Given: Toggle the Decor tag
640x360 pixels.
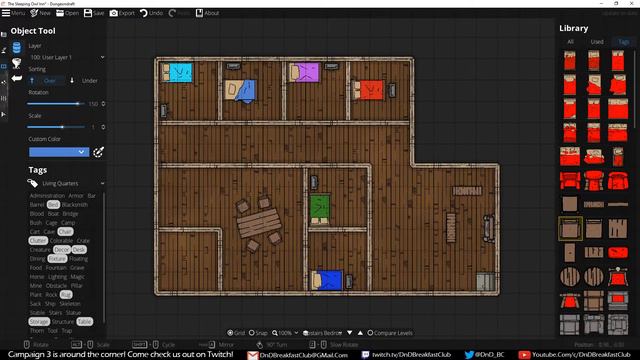Looking at the screenshot, I should tap(62, 250).
